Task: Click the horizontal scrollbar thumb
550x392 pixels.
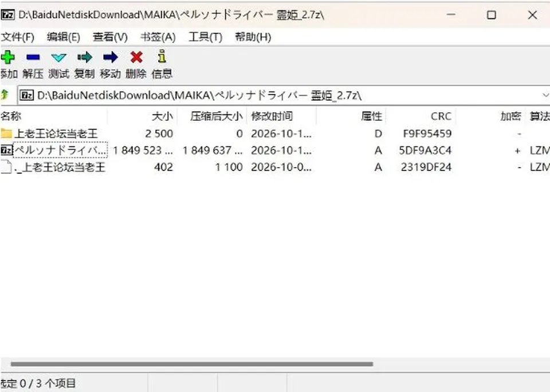Action: (192, 364)
